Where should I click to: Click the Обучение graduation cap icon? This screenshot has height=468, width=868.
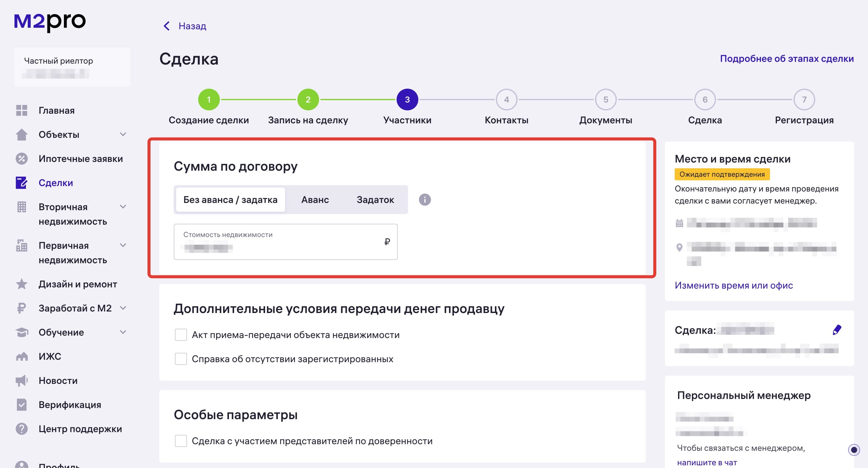pyautogui.click(x=22, y=332)
